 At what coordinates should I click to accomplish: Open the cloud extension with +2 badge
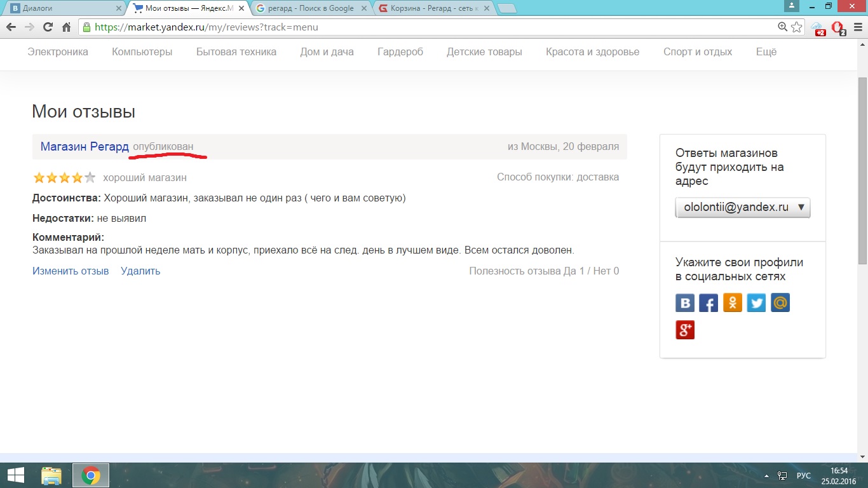click(818, 28)
